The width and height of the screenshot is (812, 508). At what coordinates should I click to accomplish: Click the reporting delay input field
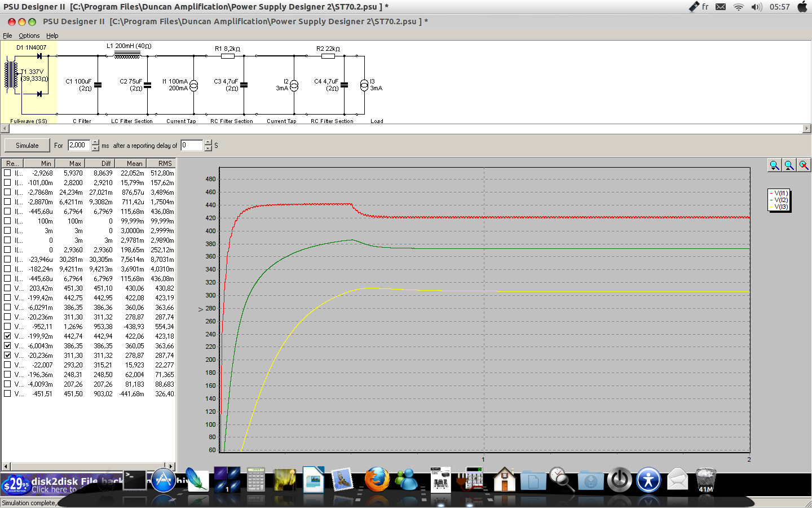tap(192, 146)
